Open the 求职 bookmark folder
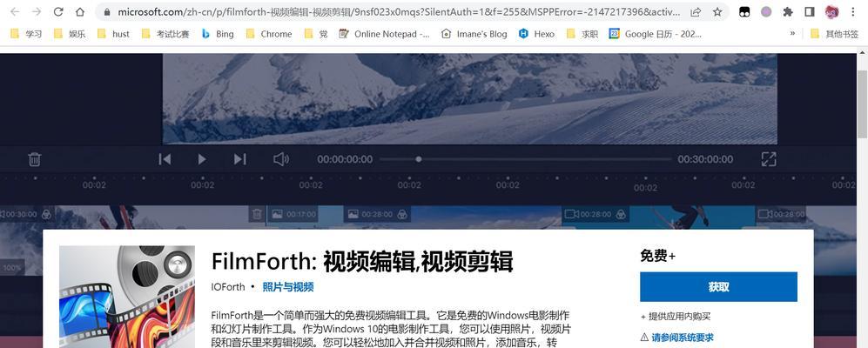868x348 pixels. click(582, 34)
